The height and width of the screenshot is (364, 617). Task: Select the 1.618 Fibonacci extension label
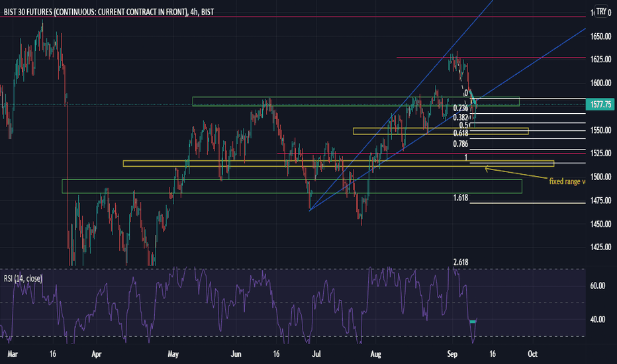pyautogui.click(x=460, y=198)
